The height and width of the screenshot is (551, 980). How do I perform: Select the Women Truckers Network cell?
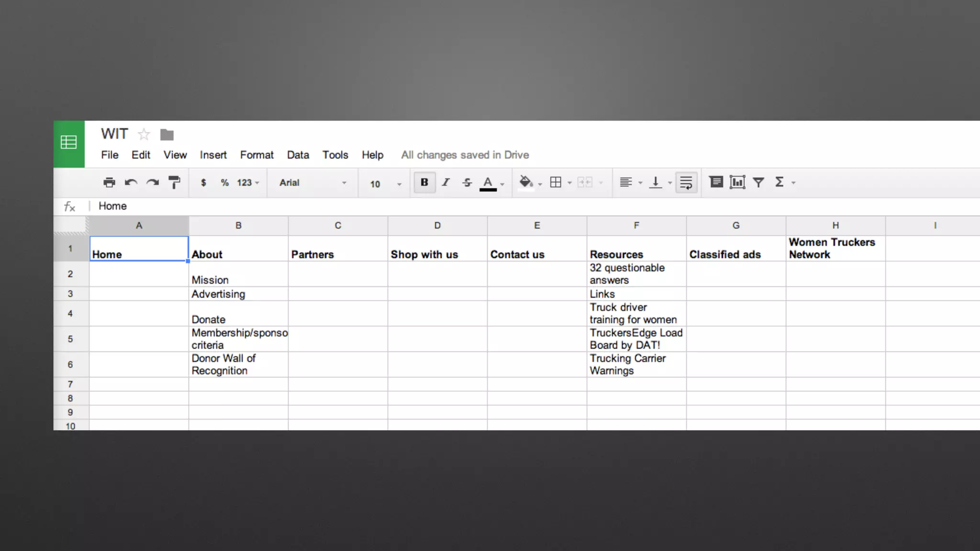coord(835,248)
